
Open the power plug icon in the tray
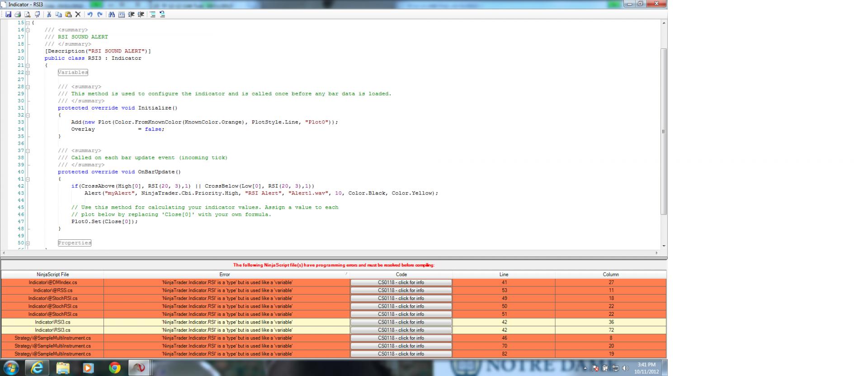[605, 368]
